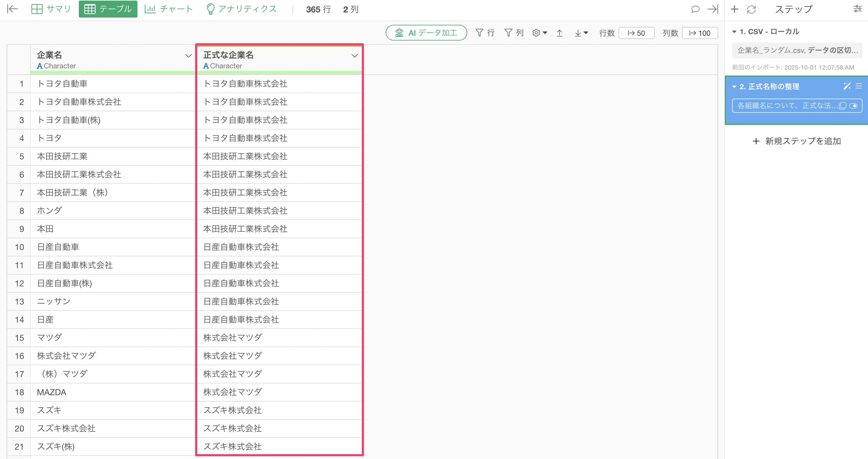Open the 企業名 column header dropdown
The width and height of the screenshot is (868, 459).
[x=188, y=56]
